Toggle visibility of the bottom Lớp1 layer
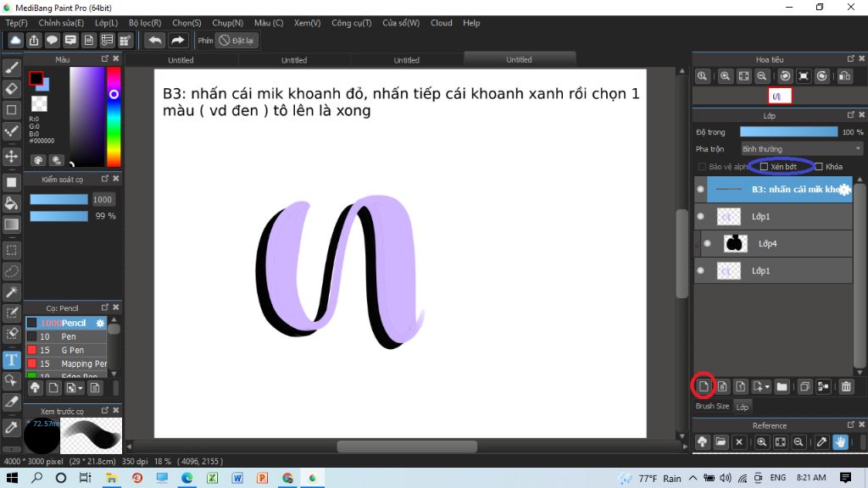Image resolution: width=868 pixels, height=488 pixels. point(701,270)
